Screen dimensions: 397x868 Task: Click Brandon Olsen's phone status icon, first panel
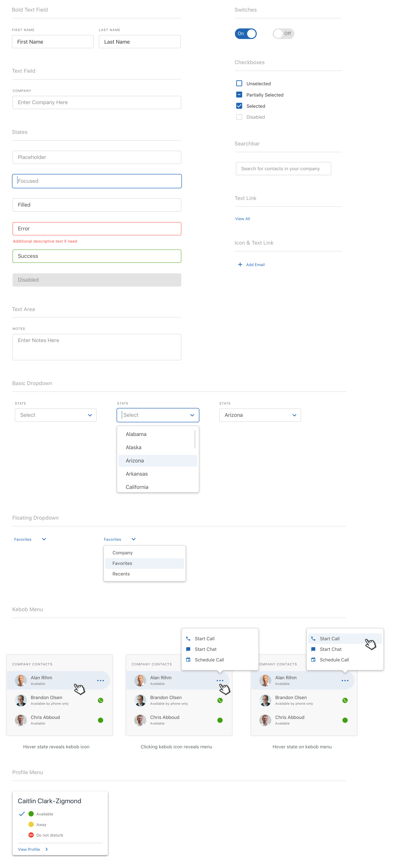pos(101,701)
